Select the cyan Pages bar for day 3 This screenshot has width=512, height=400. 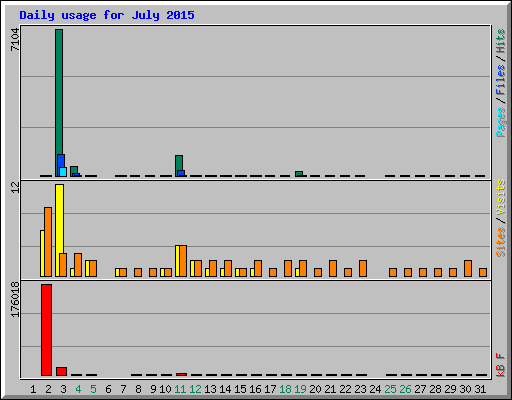63,172
